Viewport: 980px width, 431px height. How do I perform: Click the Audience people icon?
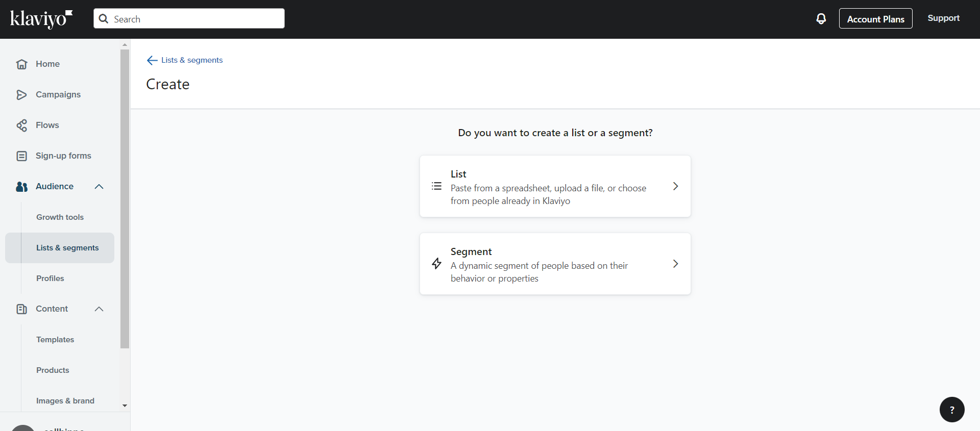click(21, 186)
